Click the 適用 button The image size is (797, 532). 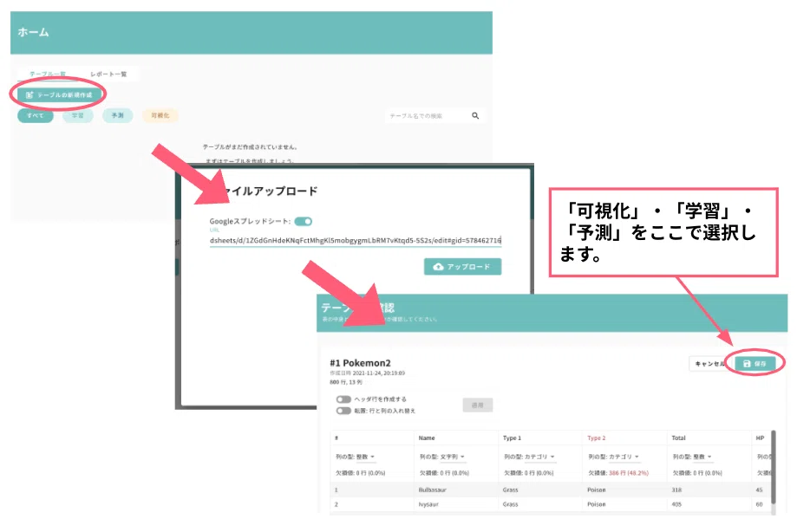click(x=477, y=405)
